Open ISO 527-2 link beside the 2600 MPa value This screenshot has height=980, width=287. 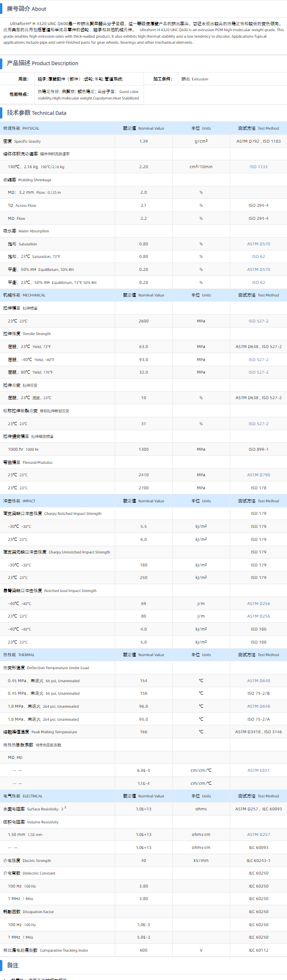pos(258,321)
